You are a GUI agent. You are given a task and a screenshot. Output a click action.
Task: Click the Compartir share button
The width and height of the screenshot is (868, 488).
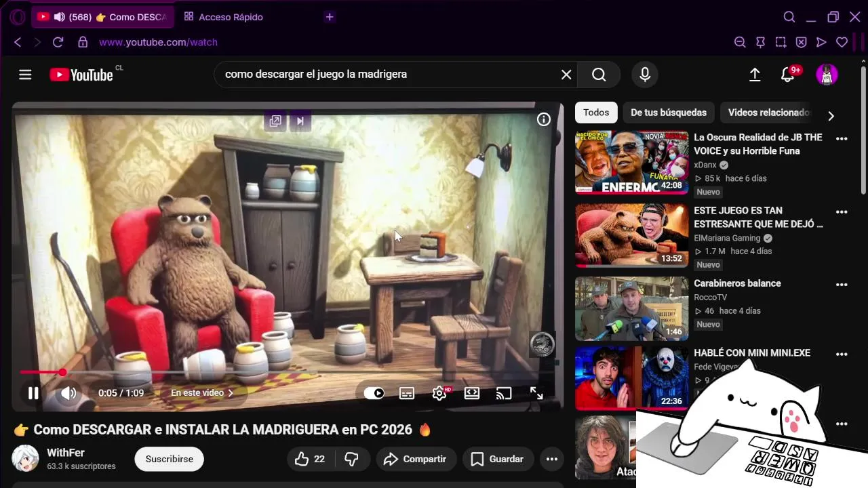(415, 459)
